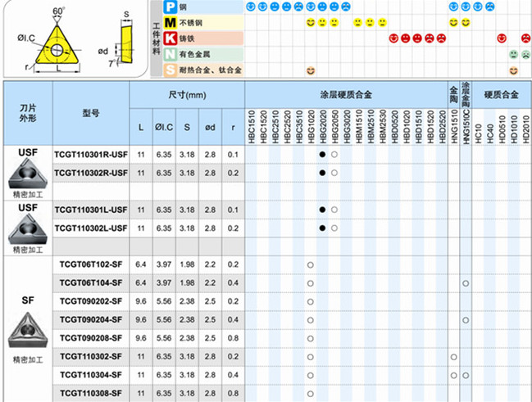Click the insert side-view thickness diagram
This screenshot has height=402, width=532.
coord(121,37)
